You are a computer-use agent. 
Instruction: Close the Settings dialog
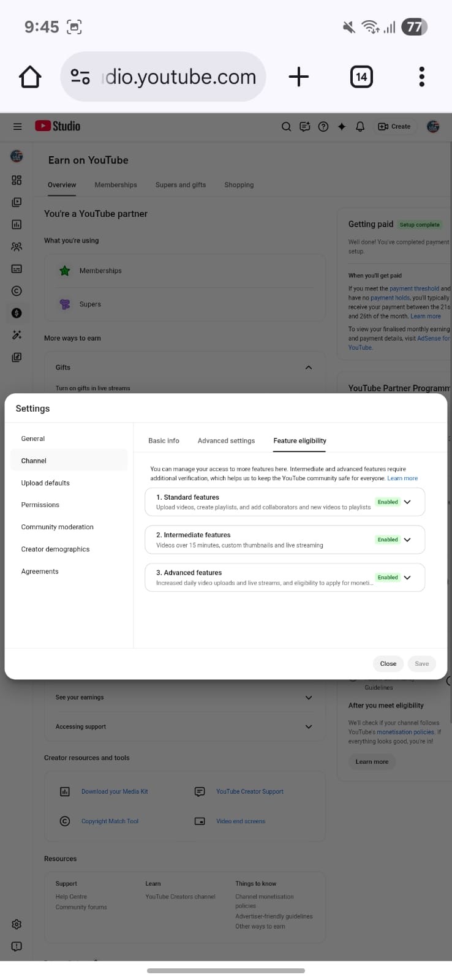[x=388, y=663]
